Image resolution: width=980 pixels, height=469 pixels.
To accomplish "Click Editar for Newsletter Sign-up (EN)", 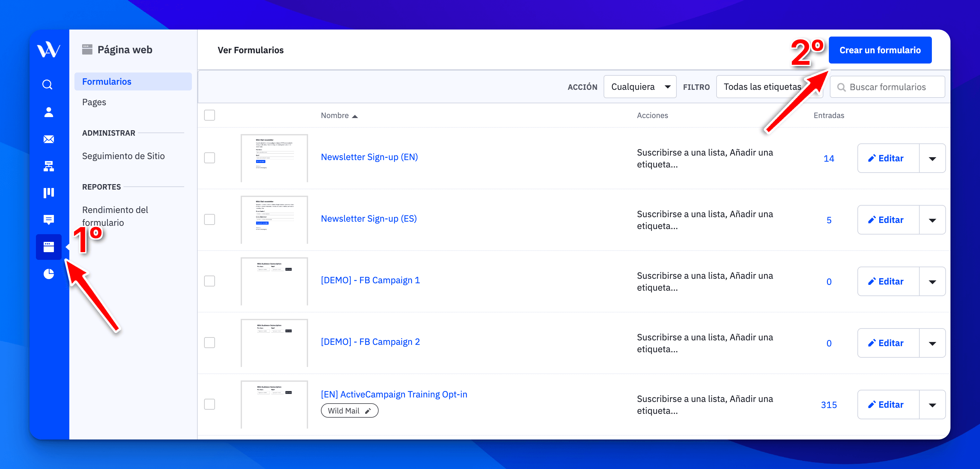I will click(x=888, y=158).
